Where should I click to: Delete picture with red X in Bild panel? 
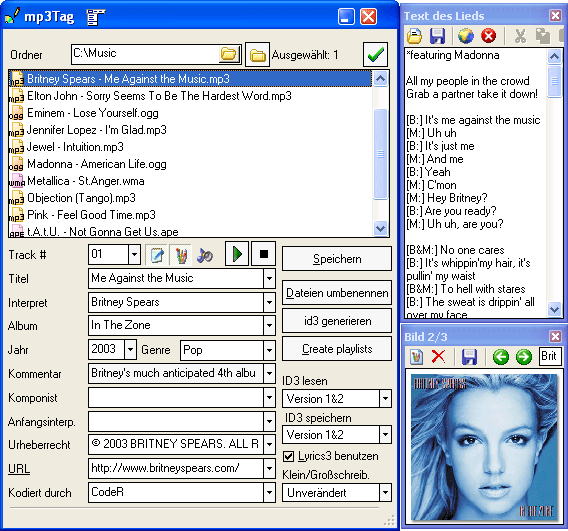438,357
